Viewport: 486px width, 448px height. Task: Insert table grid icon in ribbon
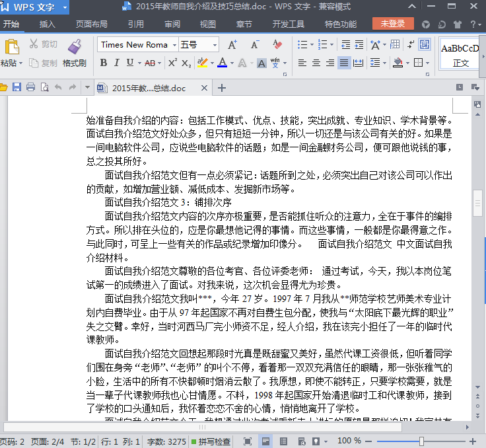coord(395,44)
